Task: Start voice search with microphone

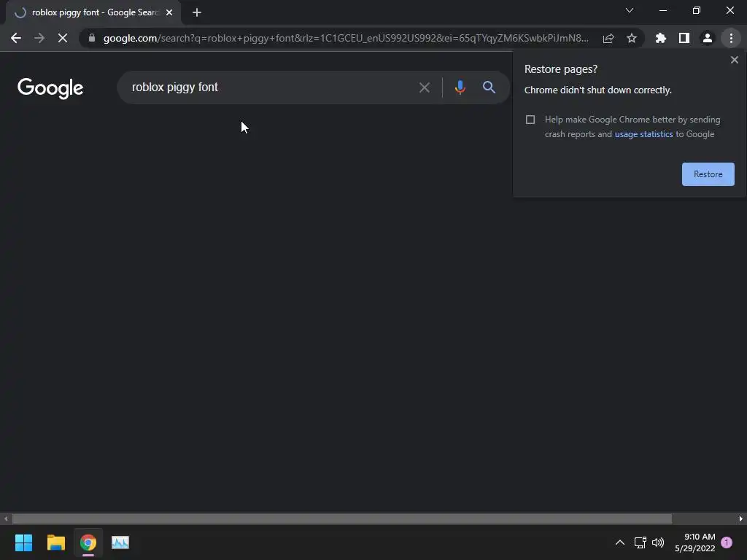Action: click(x=460, y=87)
